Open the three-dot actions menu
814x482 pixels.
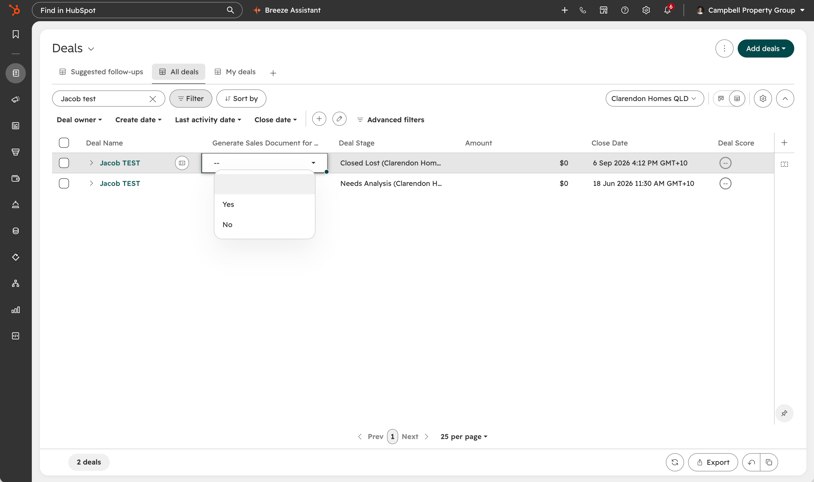(x=724, y=48)
